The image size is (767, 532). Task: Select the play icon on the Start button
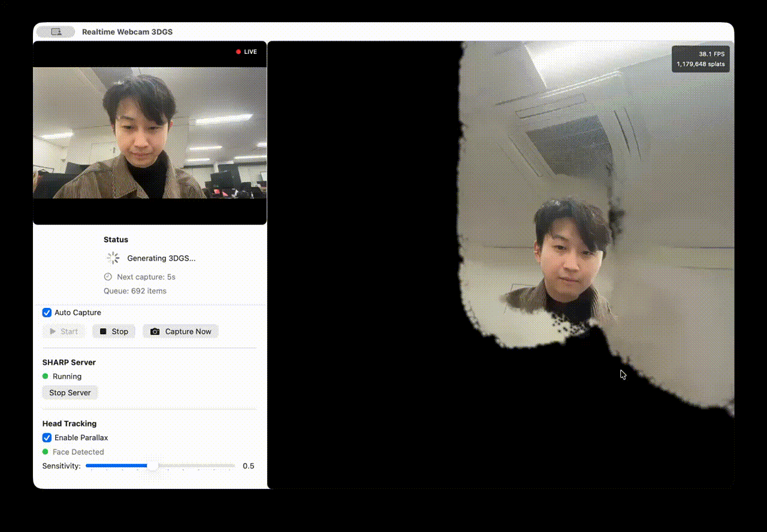[x=53, y=331]
